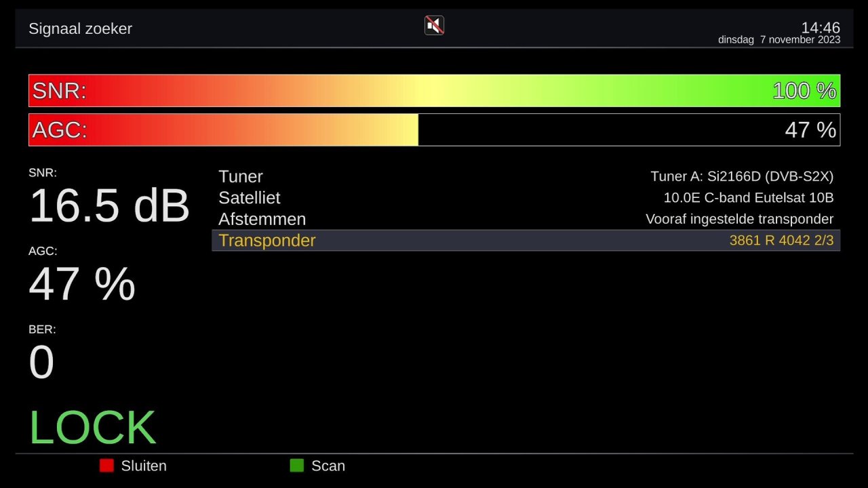Change the 10.0E C-band Eutelsat 10B value
The width and height of the screenshot is (868, 488).
(748, 198)
